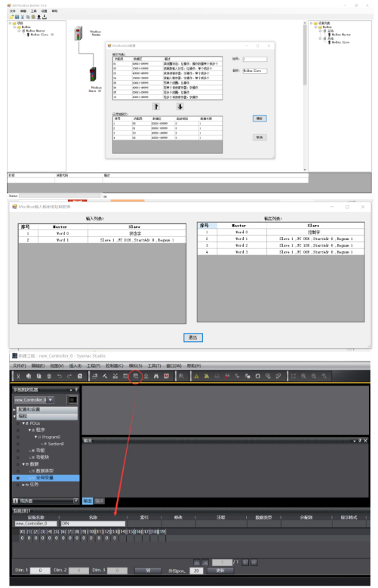Click the DIN name input field
378x588 pixels.
93,524
